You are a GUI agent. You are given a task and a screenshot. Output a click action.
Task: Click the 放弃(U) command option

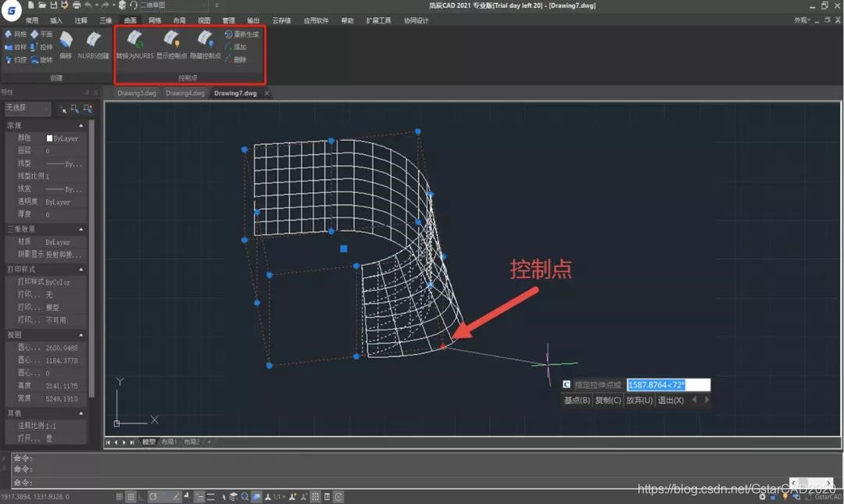639,400
